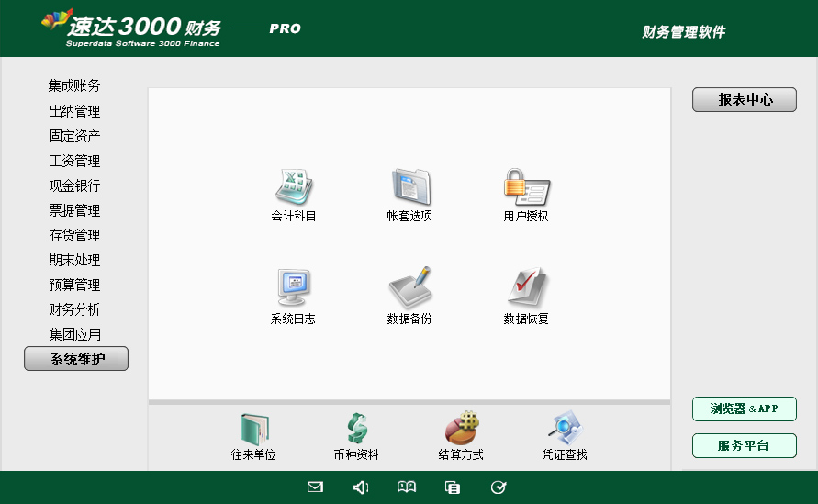The image size is (818, 504).
Task: Open the 帐套选项 account set options icon
Action: pyautogui.click(x=410, y=186)
